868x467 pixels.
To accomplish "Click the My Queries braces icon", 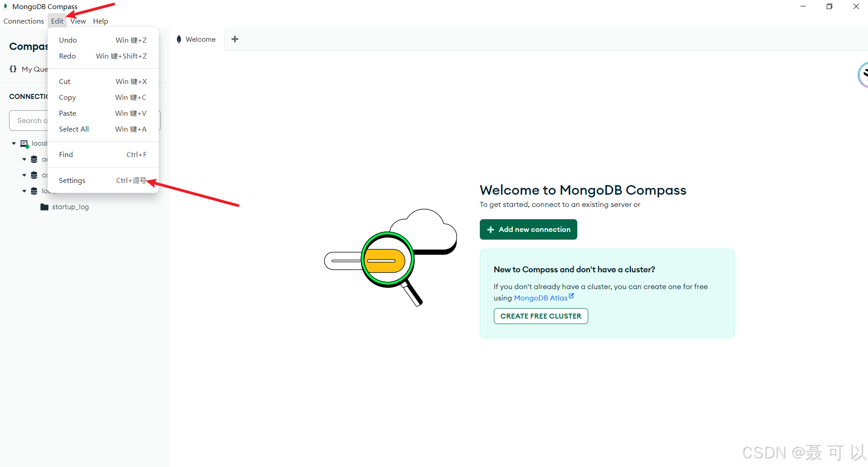I will point(13,69).
